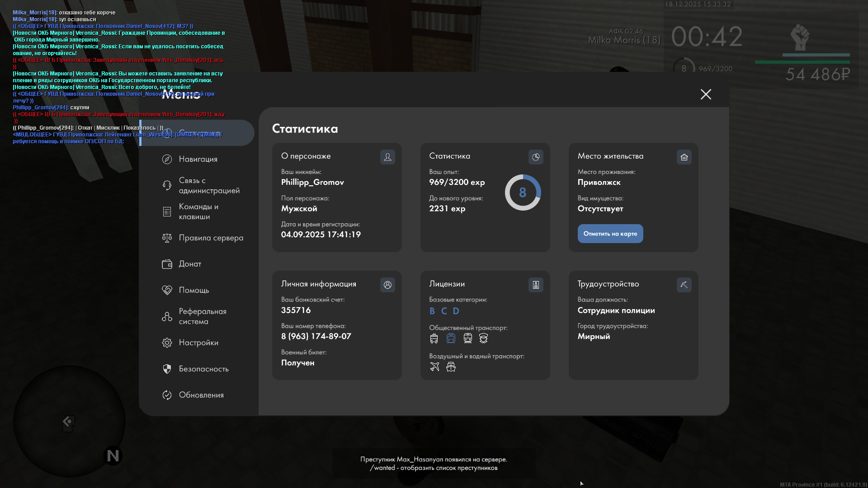Click the tools icon in Трудоустройство card
This screenshot has width=868, height=488.
684,285
